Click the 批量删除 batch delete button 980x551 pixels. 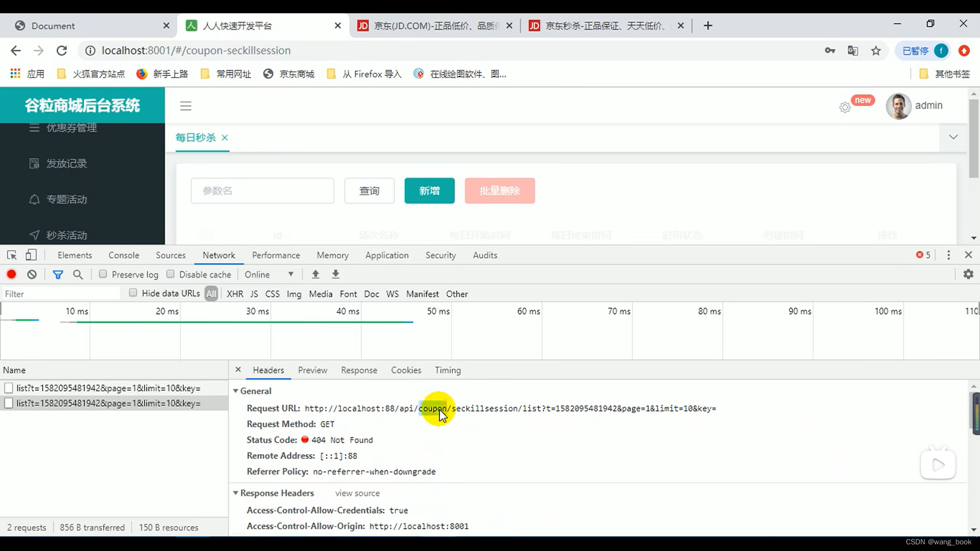(x=500, y=191)
